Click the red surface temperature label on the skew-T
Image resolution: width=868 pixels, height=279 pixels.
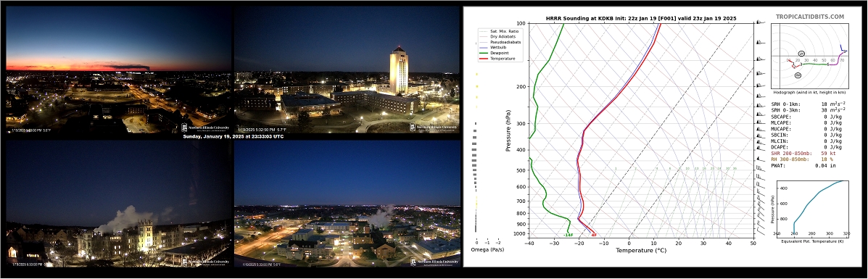(593, 236)
